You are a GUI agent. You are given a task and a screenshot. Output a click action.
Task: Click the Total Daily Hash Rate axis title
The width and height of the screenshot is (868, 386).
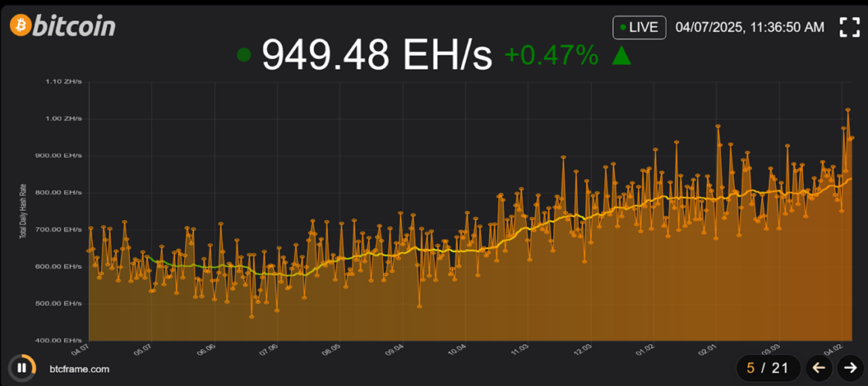[x=21, y=211]
